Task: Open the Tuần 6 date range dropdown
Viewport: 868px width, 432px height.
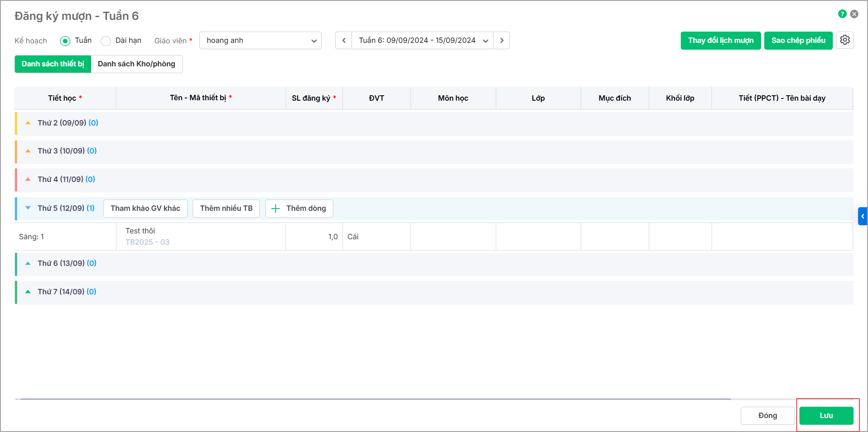Action: pos(422,41)
